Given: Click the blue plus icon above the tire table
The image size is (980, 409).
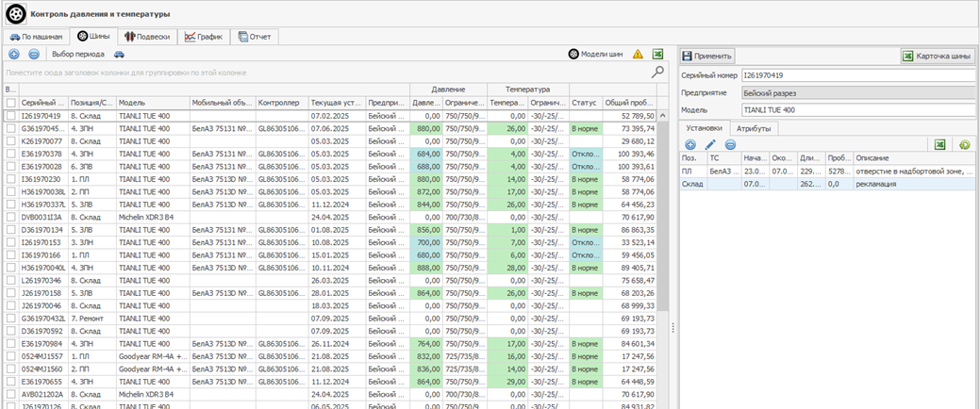Looking at the screenshot, I should tap(14, 55).
